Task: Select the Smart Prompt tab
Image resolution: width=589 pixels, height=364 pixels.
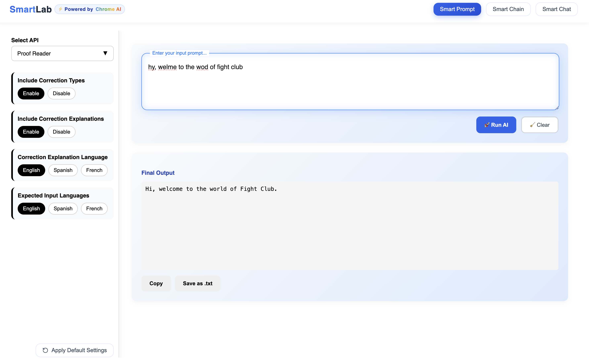Action: pyautogui.click(x=457, y=9)
